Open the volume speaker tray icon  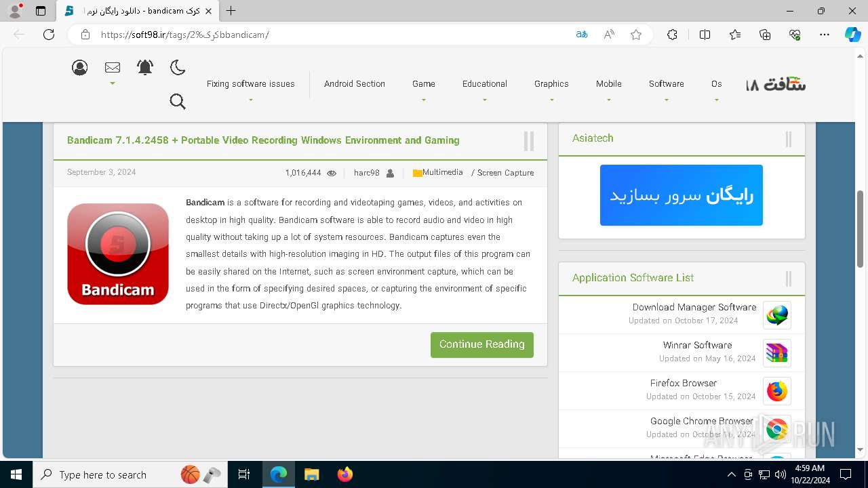(x=780, y=474)
